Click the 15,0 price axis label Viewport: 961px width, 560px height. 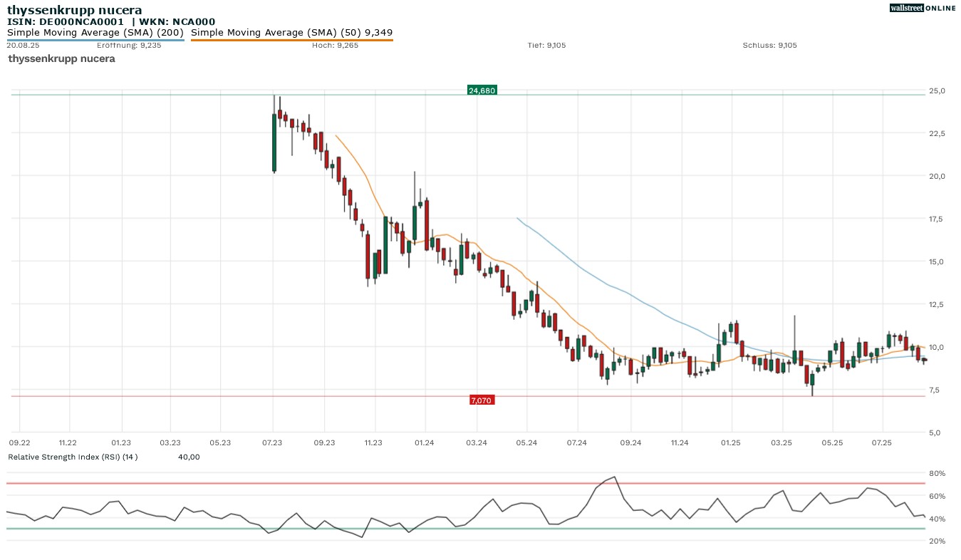click(x=937, y=261)
